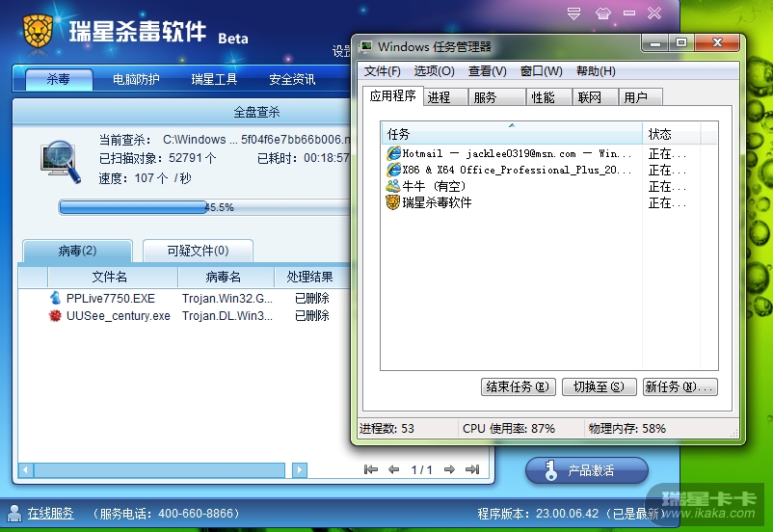Sort virus list by 处理结果 column

coord(311,277)
